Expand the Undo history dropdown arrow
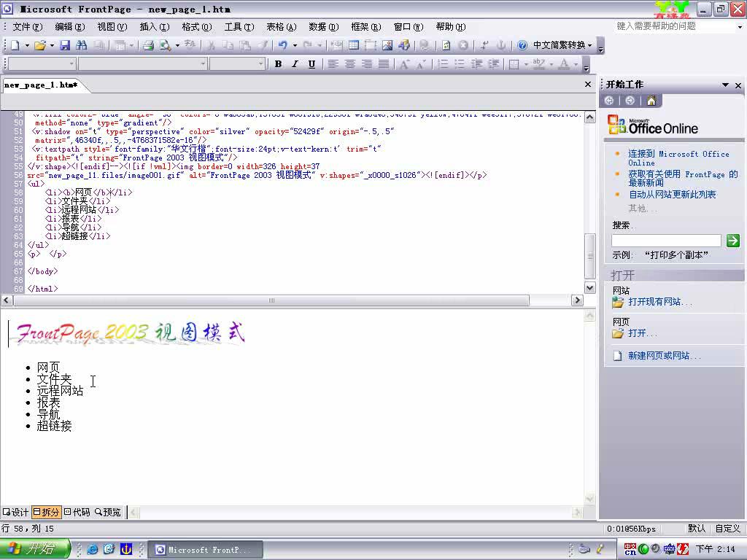Screen dimensions: 747x560 pyautogui.click(x=295, y=46)
